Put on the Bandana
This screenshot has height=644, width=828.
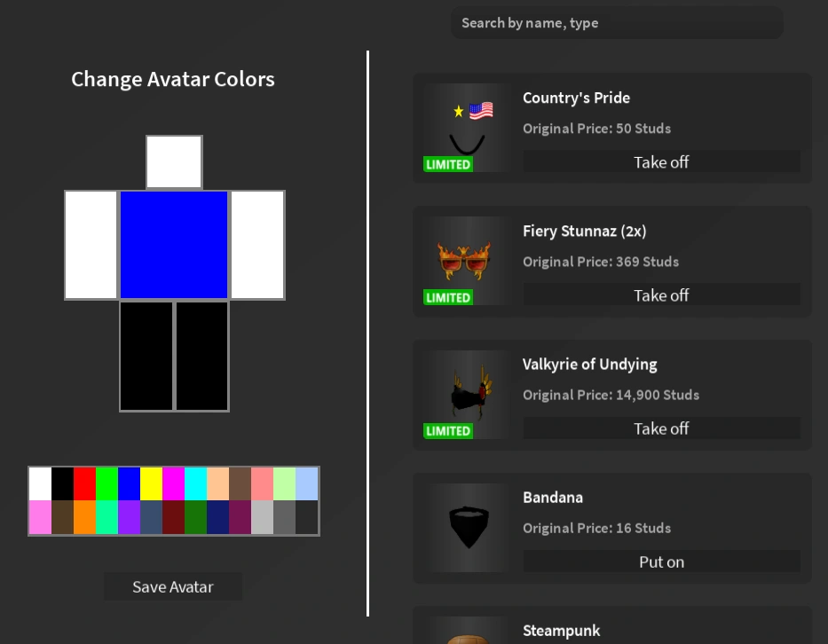tap(661, 561)
